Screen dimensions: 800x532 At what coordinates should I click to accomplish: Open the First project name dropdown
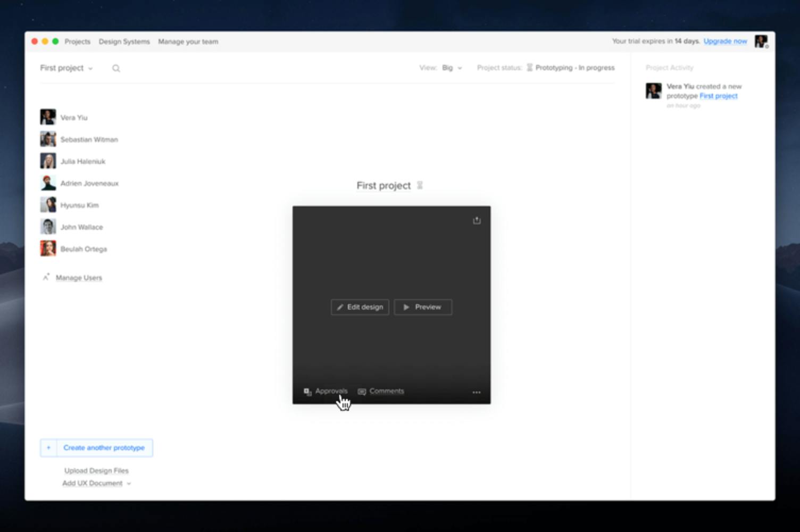(x=90, y=68)
